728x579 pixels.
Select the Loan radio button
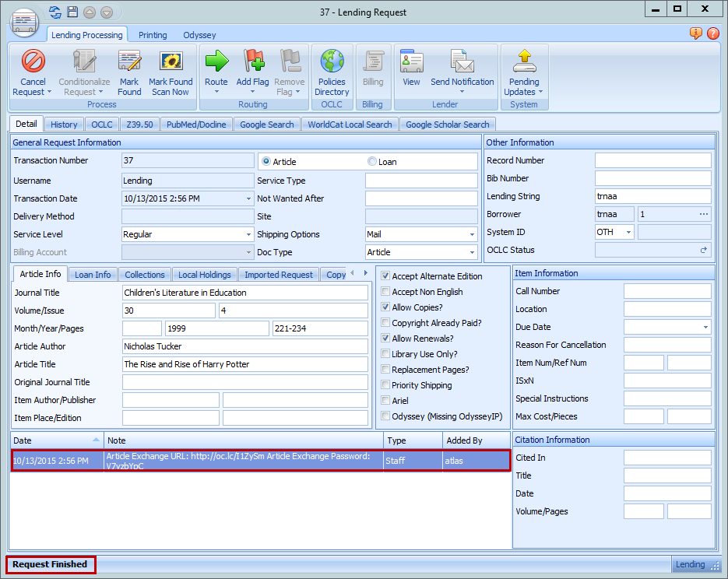click(x=372, y=162)
